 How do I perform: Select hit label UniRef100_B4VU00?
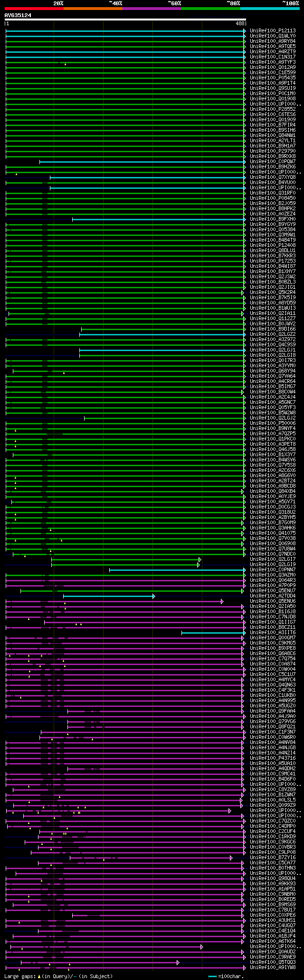(273, 182)
